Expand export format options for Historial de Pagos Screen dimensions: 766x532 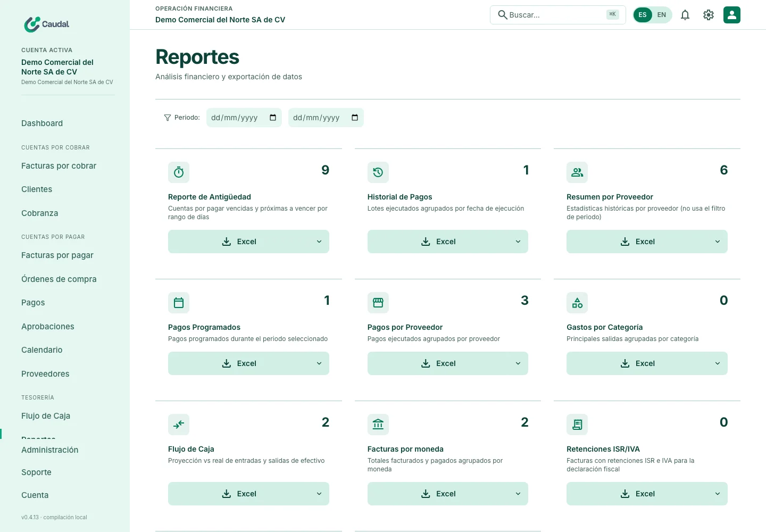(518, 242)
